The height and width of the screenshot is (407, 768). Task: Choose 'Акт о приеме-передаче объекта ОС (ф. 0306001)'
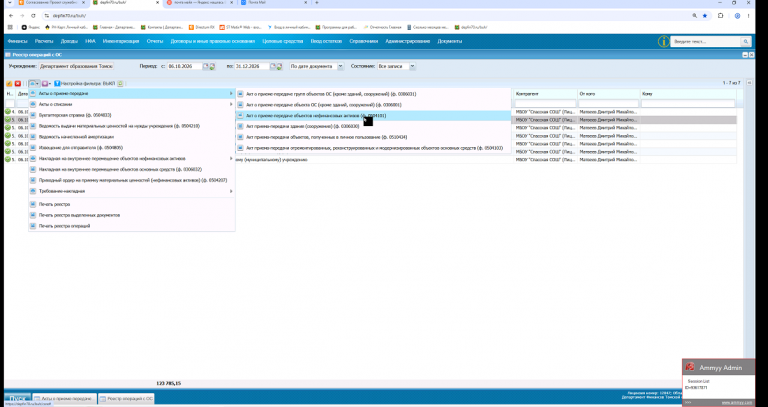tap(374, 105)
